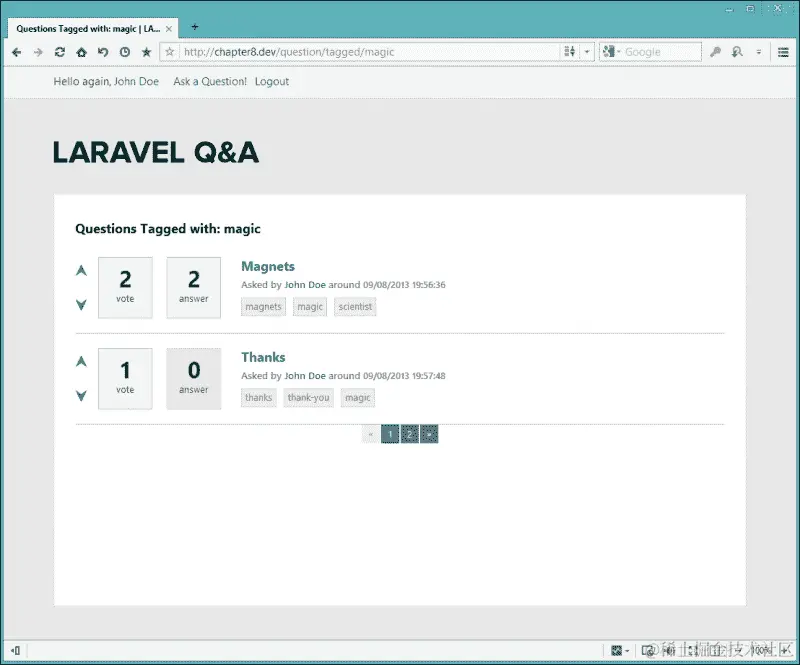The height and width of the screenshot is (665, 800).
Task: Go back with the browser back arrow
Action: click(x=16, y=52)
